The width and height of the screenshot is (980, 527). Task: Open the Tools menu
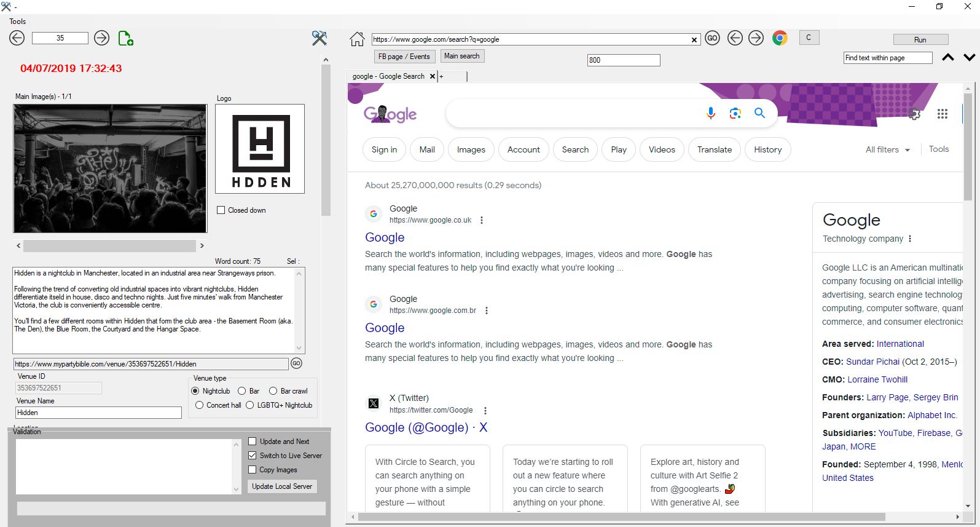[x=17, y=21]
